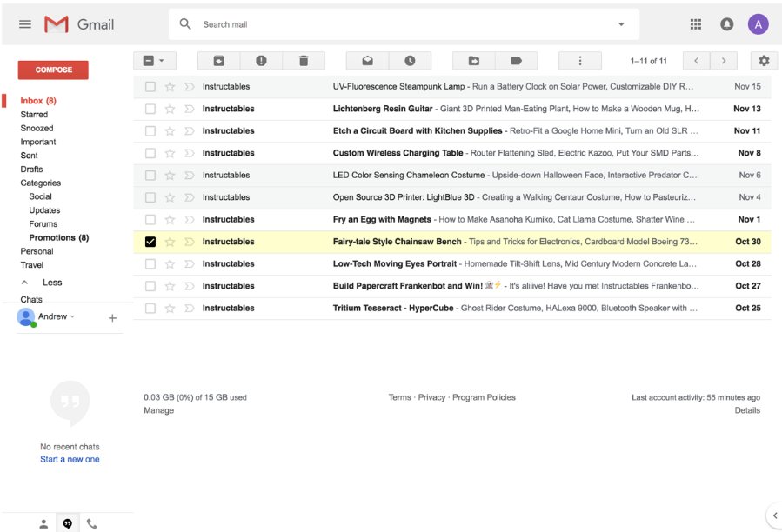This screenshot has height=532, width=782.
Task: Star the Lichtenberg Resin Guitar email
Action: pos(170,109)
